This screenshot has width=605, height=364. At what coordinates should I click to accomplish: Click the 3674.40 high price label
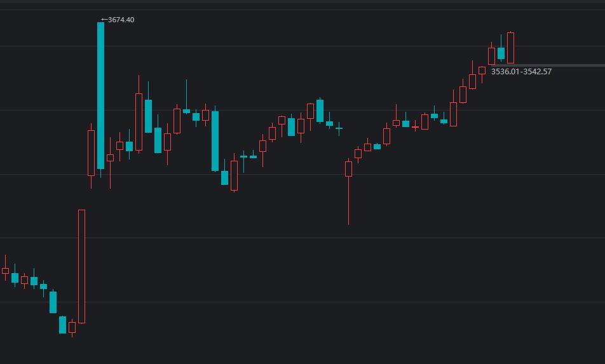click(121, 20)
